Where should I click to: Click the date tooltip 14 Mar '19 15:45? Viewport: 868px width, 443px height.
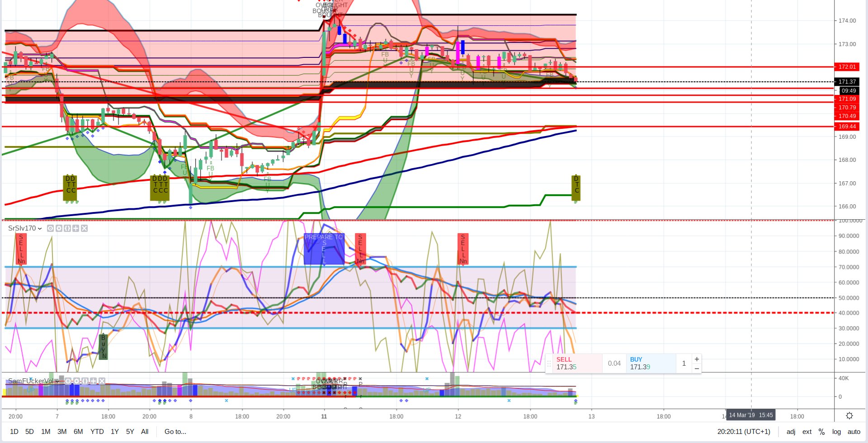[751, 415]
